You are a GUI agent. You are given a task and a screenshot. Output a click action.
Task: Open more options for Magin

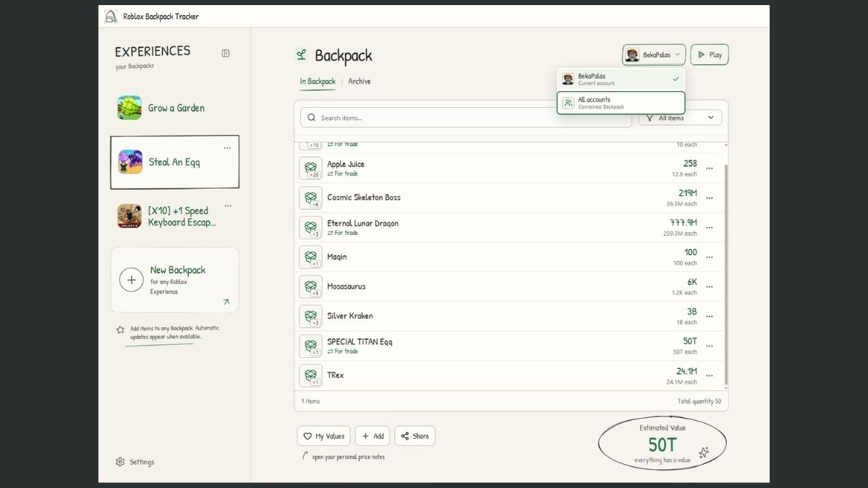(x=710, y=257)
